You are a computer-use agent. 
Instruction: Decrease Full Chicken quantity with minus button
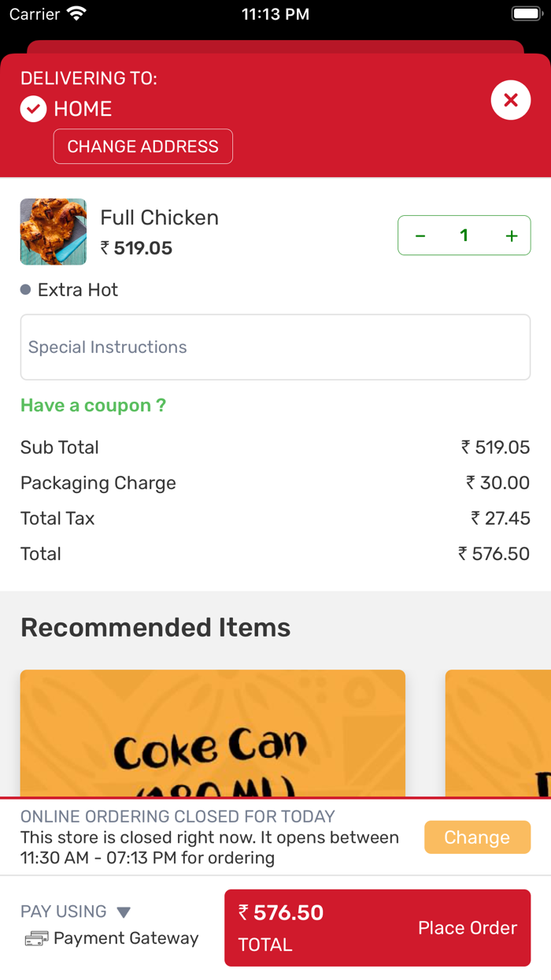click(420, 235)
